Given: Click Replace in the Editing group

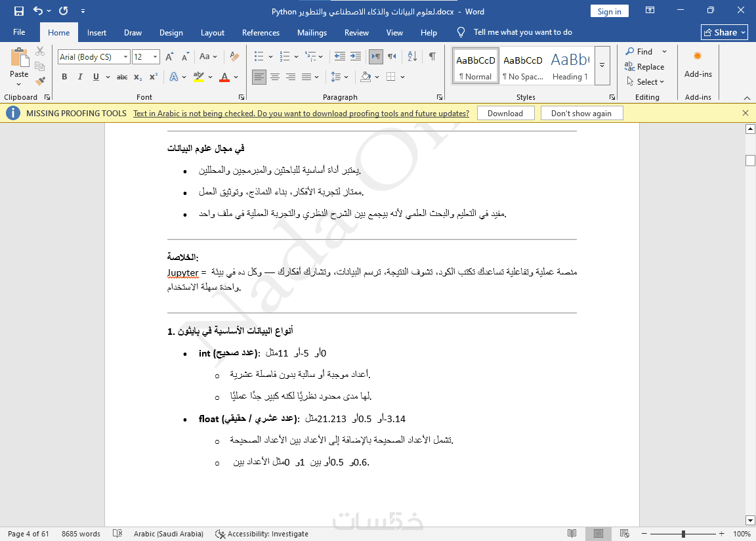Looking at the screenshot, I should coord(644,66).
